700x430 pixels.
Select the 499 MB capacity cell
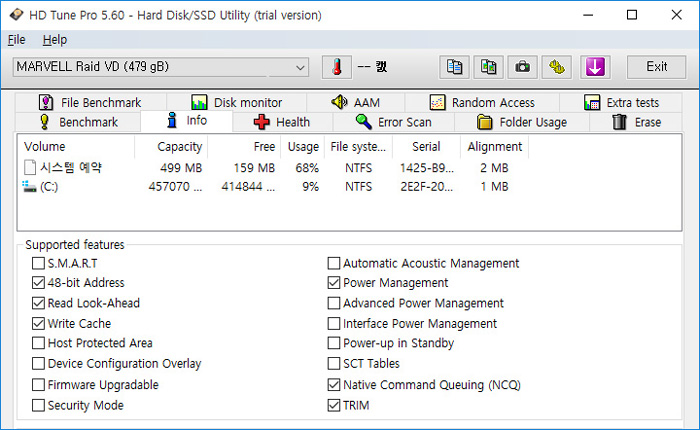pyautogui.click(x=181, y=168)
